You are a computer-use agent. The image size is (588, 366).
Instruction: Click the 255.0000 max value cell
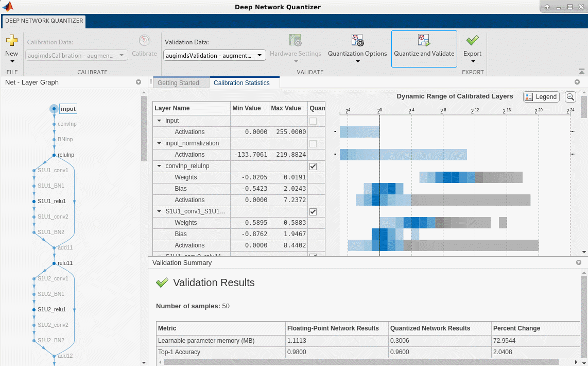coord(288,132)
